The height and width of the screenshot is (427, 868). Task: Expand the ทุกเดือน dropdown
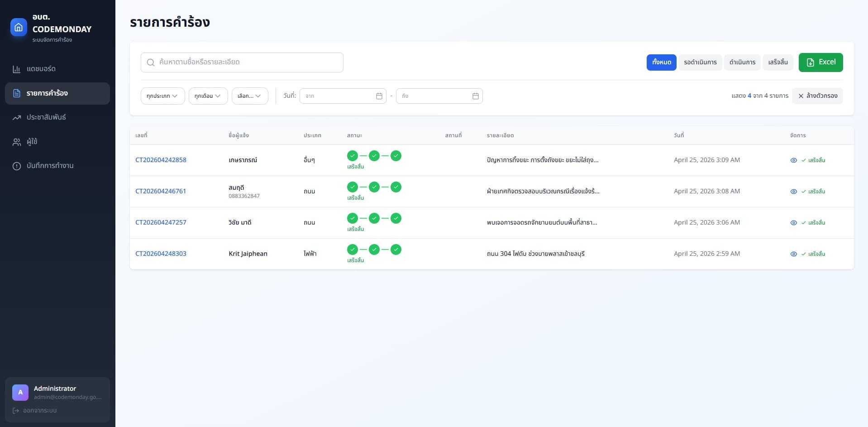click(x=208, y=96)
